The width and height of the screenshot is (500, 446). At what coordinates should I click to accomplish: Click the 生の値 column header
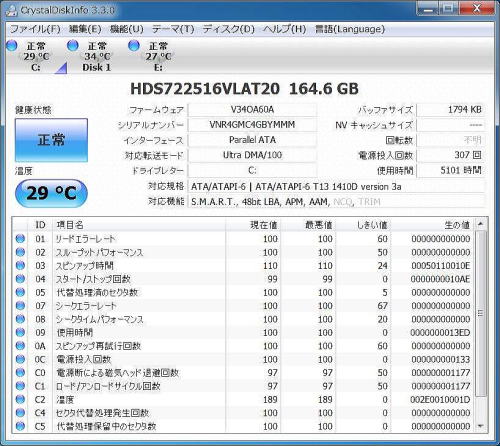(432, 225)
